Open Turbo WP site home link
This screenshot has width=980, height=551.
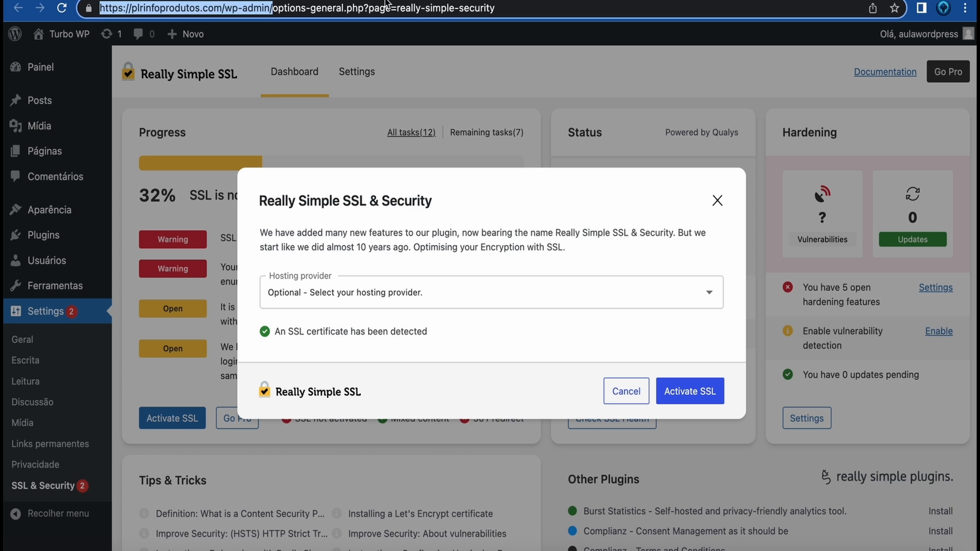point(61,34)
